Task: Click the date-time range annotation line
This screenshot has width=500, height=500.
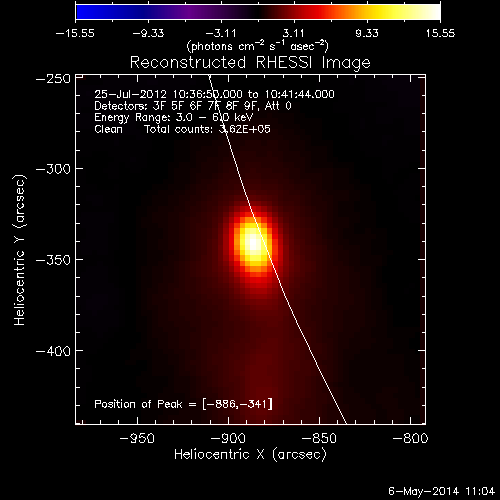Action: coord(214,94)
